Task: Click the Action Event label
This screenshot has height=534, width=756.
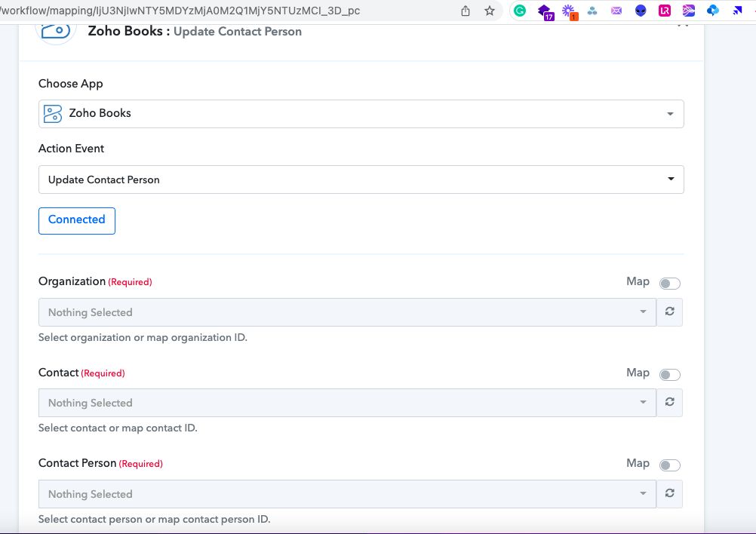Action: pyautogui.click(x=71, y=149)
